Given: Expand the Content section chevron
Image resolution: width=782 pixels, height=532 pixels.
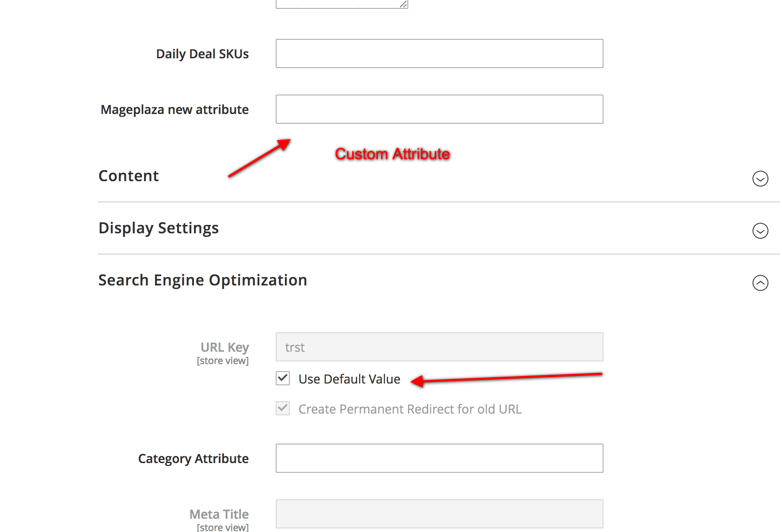Looking at the screenshot, I should click(x=761, y=179).
